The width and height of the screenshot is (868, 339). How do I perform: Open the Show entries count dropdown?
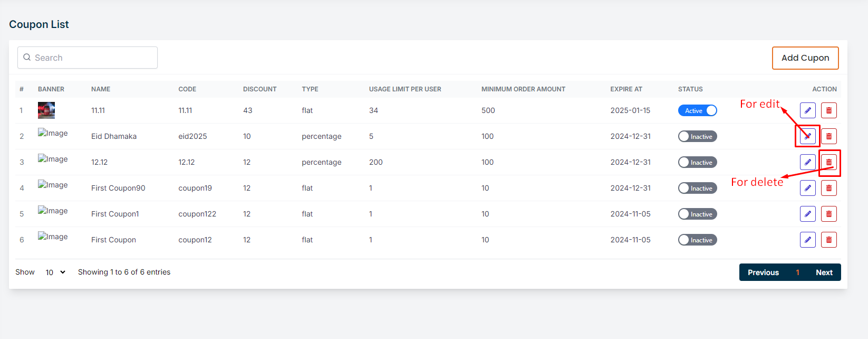(55, 272)
